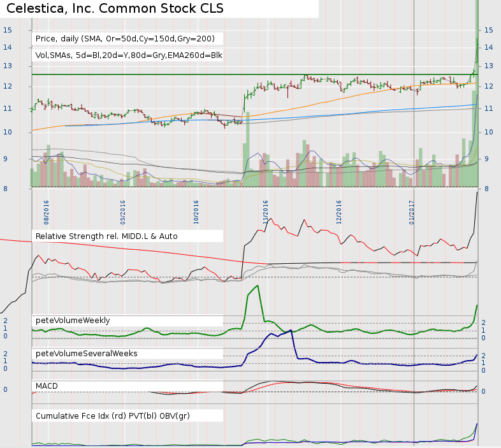Click the 10/2016 date axis label
Viewport: 501px width, 448px height.
point(196,212)
